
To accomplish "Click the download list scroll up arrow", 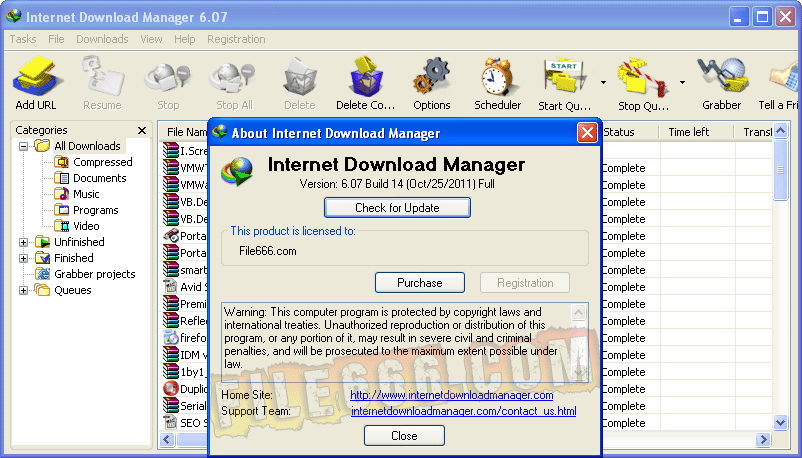I will click(781, 130).
